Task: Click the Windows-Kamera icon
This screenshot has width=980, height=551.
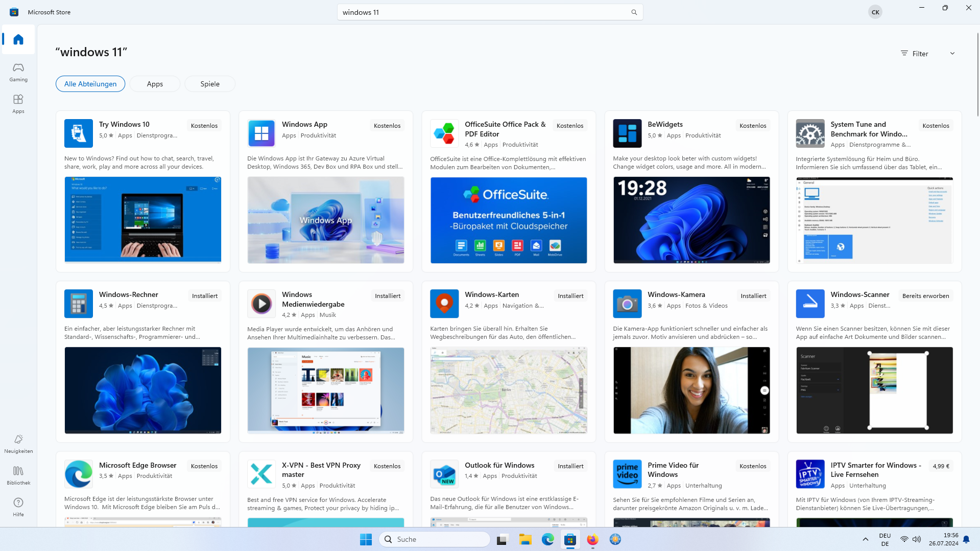Action: point(627,304)
